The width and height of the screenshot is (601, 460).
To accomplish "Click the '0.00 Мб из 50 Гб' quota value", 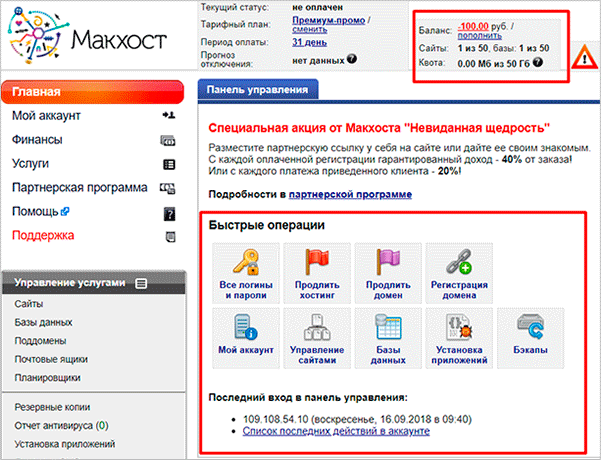I will pos(494,63).
